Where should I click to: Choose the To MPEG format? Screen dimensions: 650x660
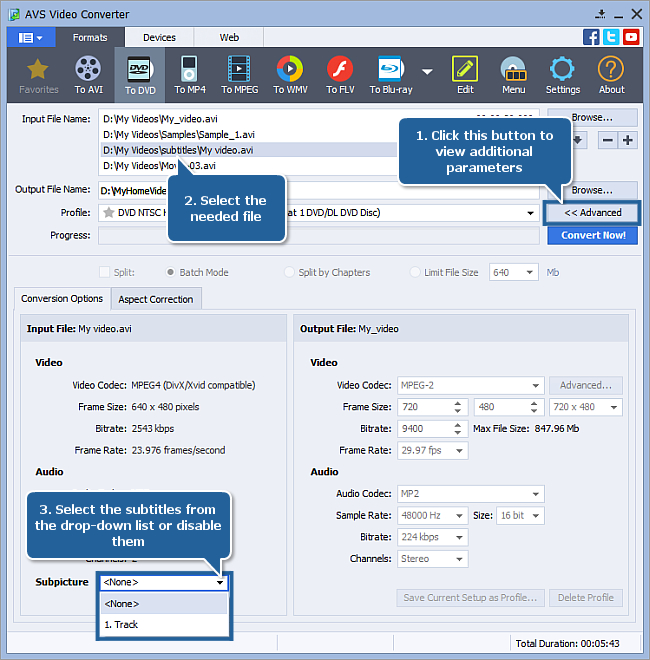tap(240, 76)
